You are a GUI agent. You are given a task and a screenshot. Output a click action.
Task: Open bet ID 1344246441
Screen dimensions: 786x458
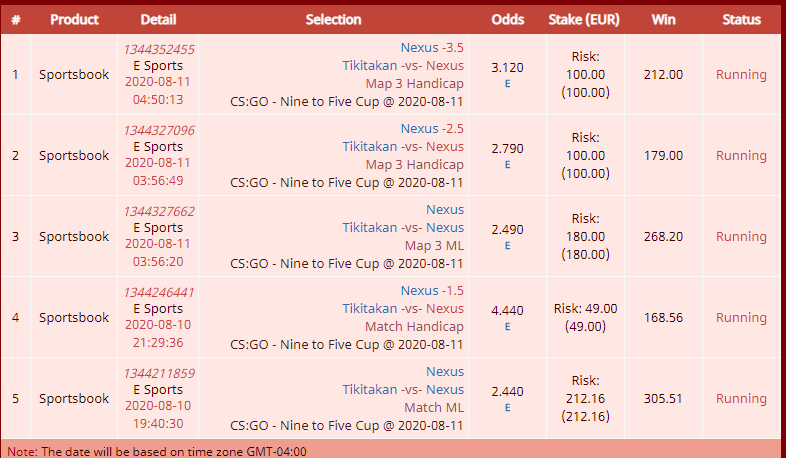159,292
